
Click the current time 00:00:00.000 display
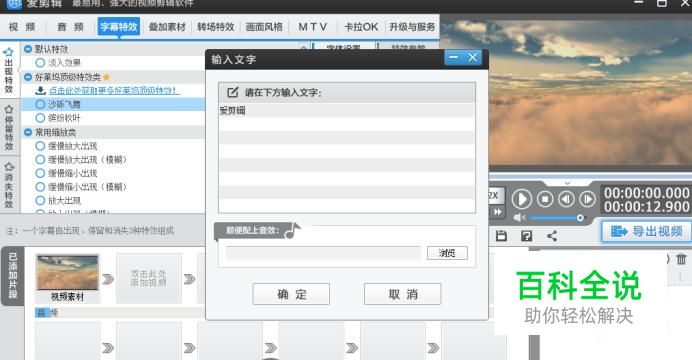(x=646, y=193)
